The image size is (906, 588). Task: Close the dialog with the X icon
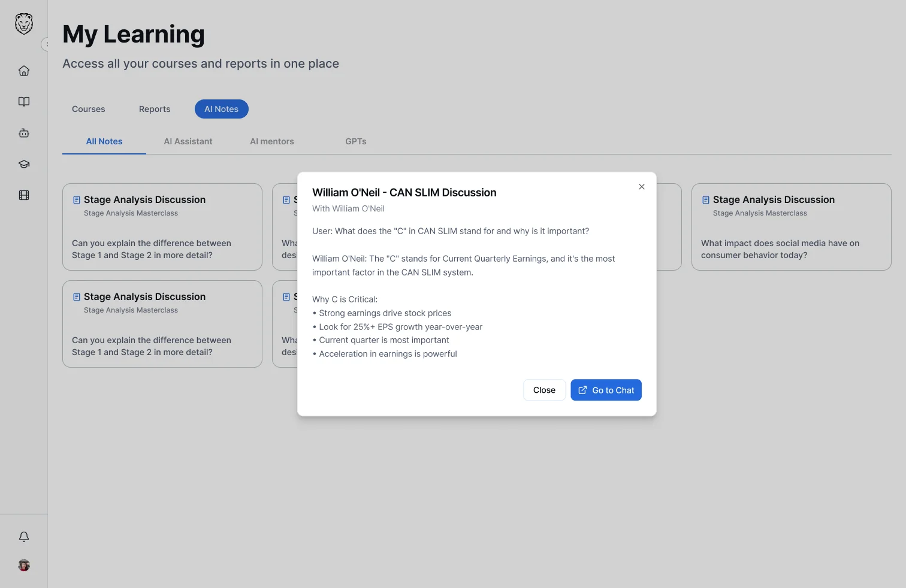point(642,187)
